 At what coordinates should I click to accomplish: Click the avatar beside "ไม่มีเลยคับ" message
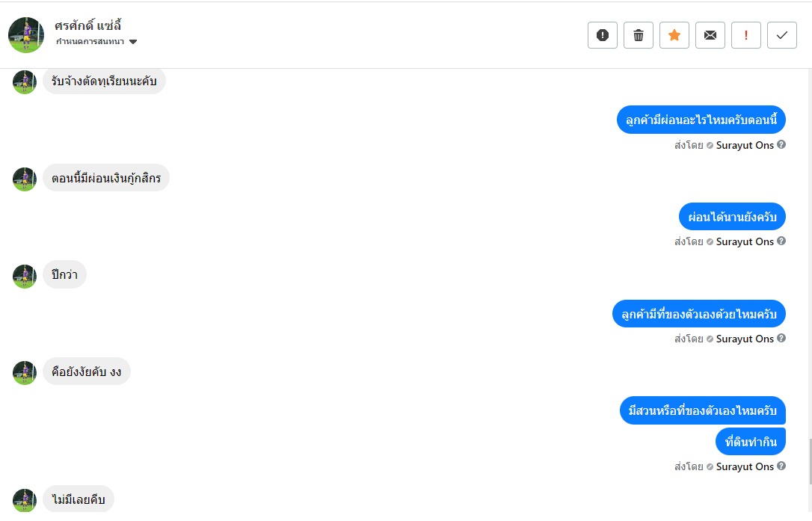[25, 500]
